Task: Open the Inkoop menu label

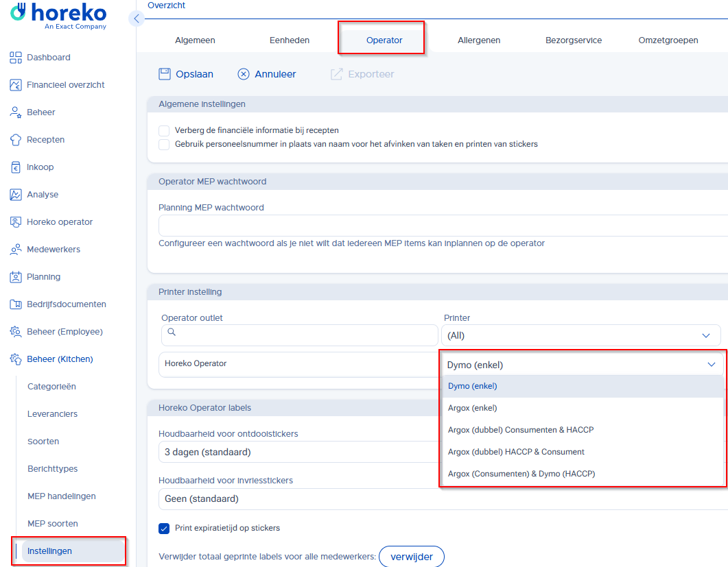Action: pyautogui.click(x=40, y=167)
